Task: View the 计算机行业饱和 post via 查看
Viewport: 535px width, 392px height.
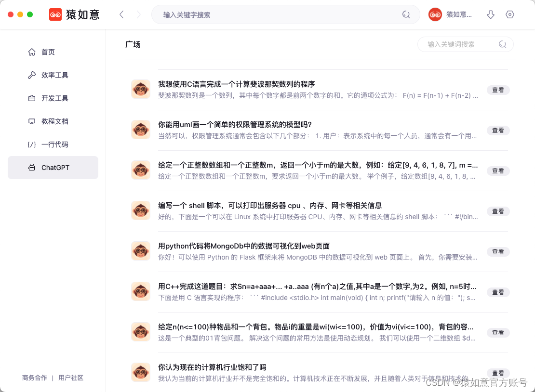Action: click(498, 373)
